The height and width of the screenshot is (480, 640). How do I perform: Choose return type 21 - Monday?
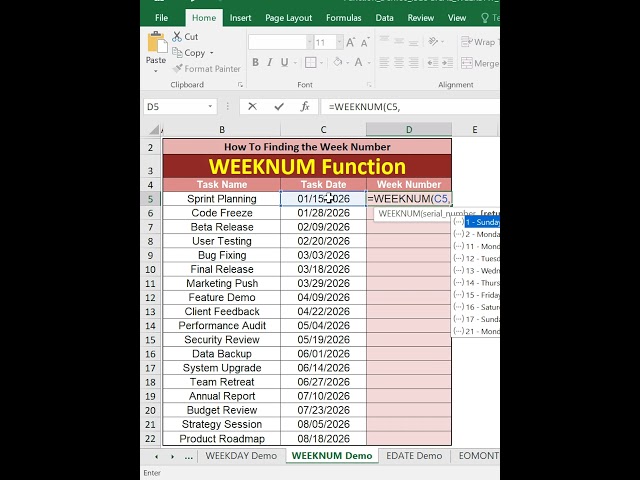[476, 331]
